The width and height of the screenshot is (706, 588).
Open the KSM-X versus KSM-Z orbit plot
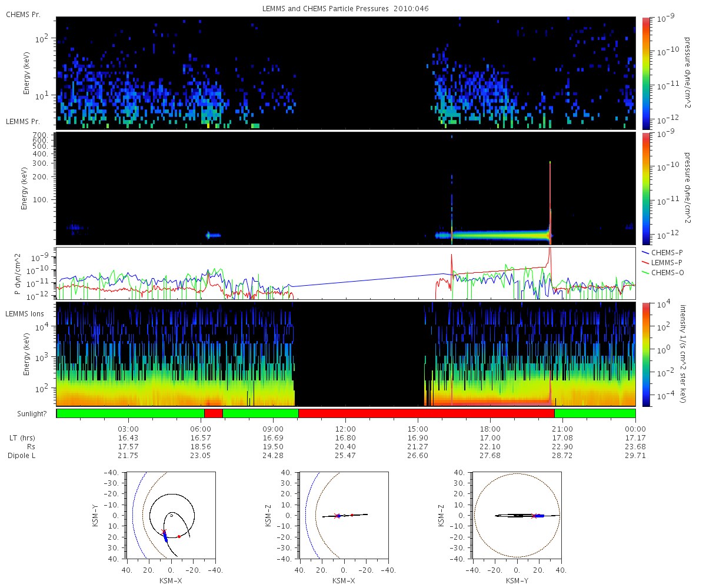pyautogui.click(x=344, y=515)
